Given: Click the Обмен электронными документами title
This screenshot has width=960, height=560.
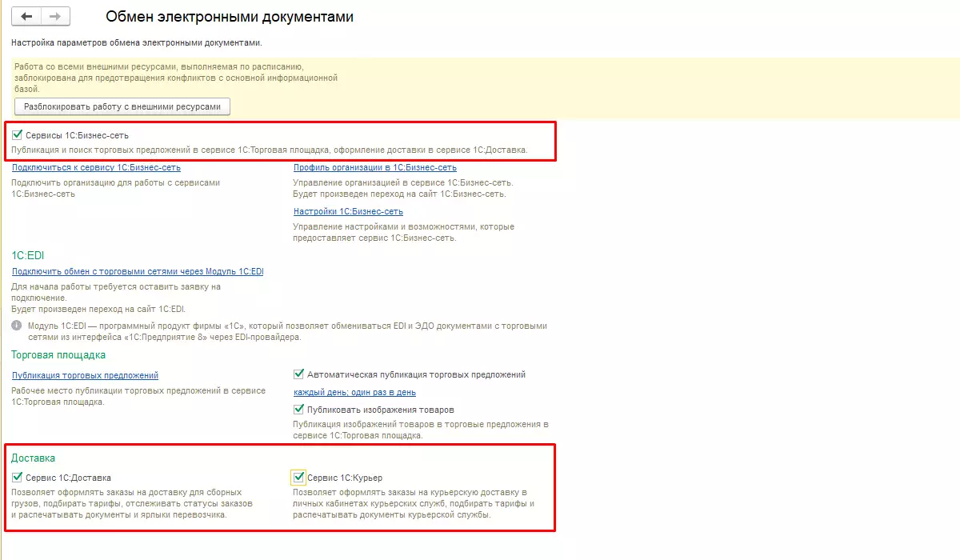Looking at the screenshot, I should coord(230,17).
